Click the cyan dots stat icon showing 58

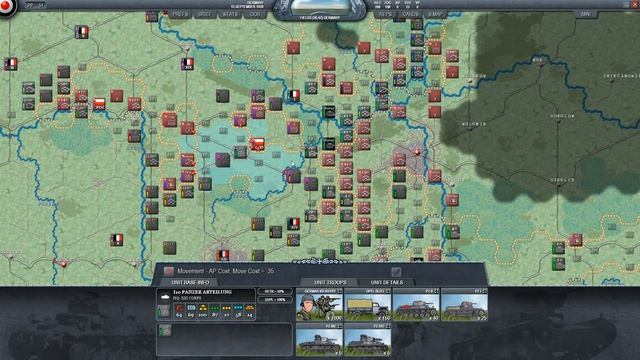(x=238, y=310)
